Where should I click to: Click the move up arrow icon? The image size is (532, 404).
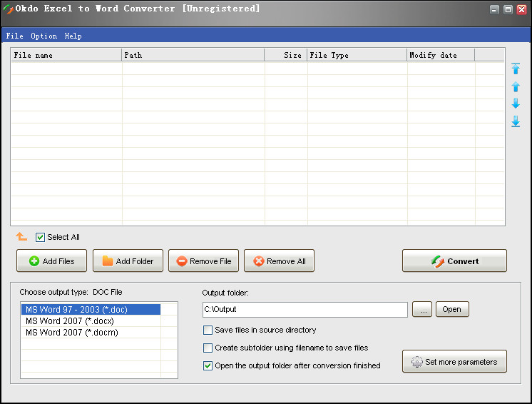point(516,86)
